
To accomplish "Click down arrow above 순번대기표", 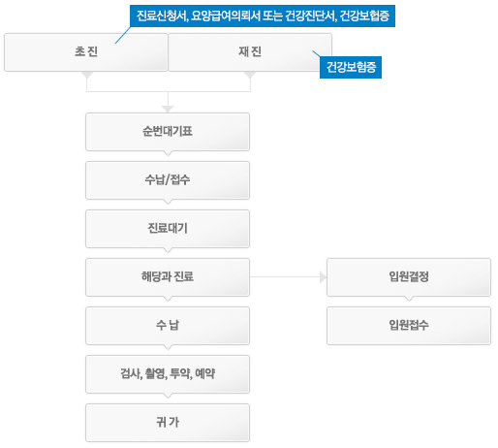I will 168,109.
